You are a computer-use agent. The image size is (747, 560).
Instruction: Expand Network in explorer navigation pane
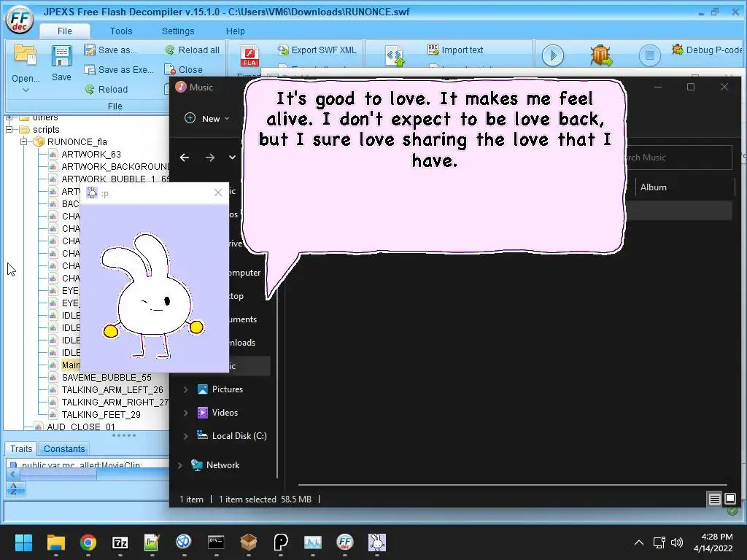coord(179,465)
